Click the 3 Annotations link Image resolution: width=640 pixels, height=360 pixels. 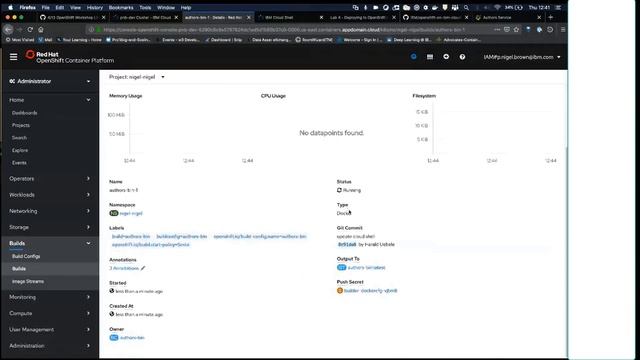pos(124,268)
